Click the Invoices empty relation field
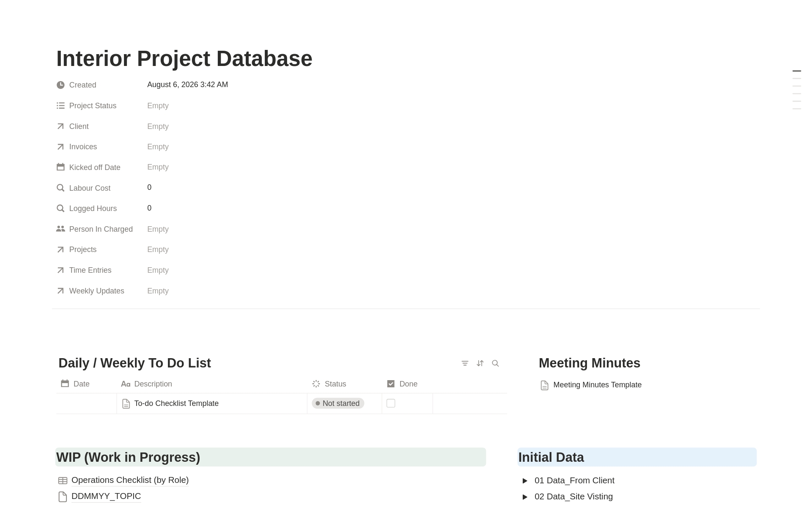 (x=158, y=147)
